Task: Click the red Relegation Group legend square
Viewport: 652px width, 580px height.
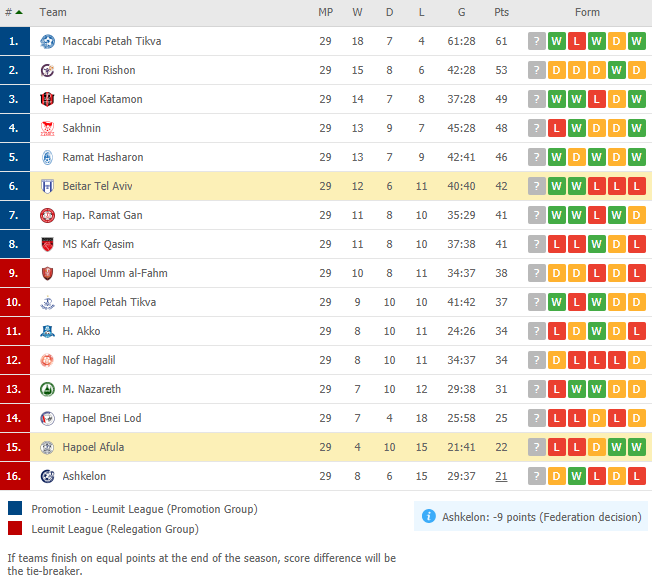Action: click(x=15, y=528)
